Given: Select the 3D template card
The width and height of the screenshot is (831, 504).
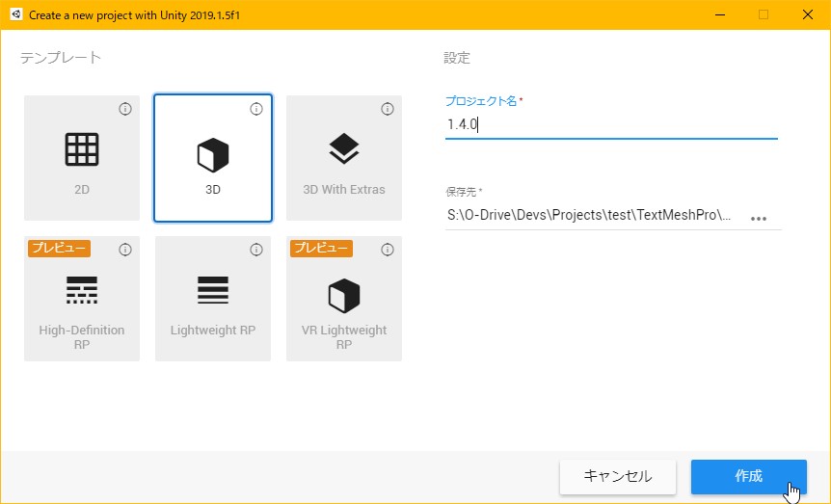Looking at the screenshot, I should pos(213,158).
